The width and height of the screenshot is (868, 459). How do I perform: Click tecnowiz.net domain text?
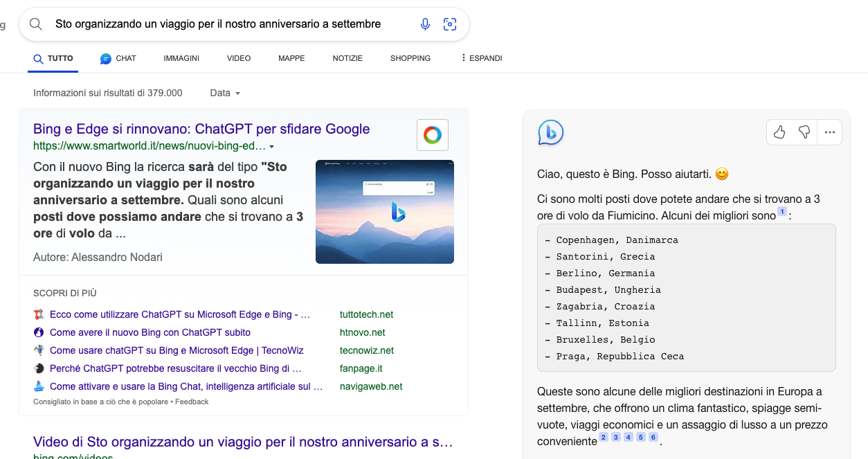point(367,350)
